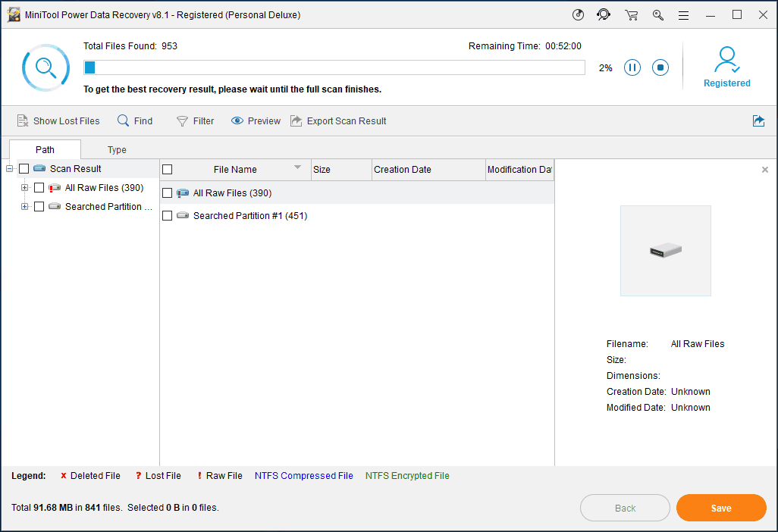Open the bootable media disc icon
This screenshot has height=532, width=778.
tap(578, 15)
